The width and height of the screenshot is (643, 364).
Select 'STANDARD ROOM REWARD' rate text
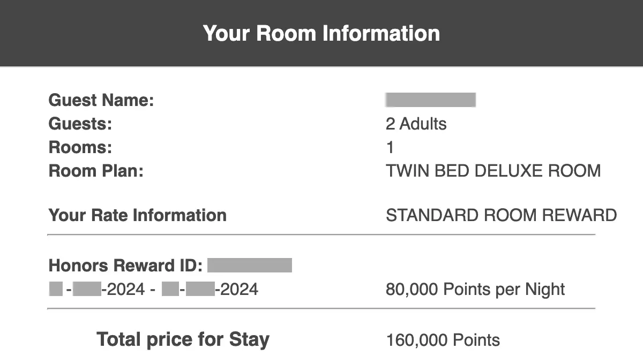click(x=501, y=215)
